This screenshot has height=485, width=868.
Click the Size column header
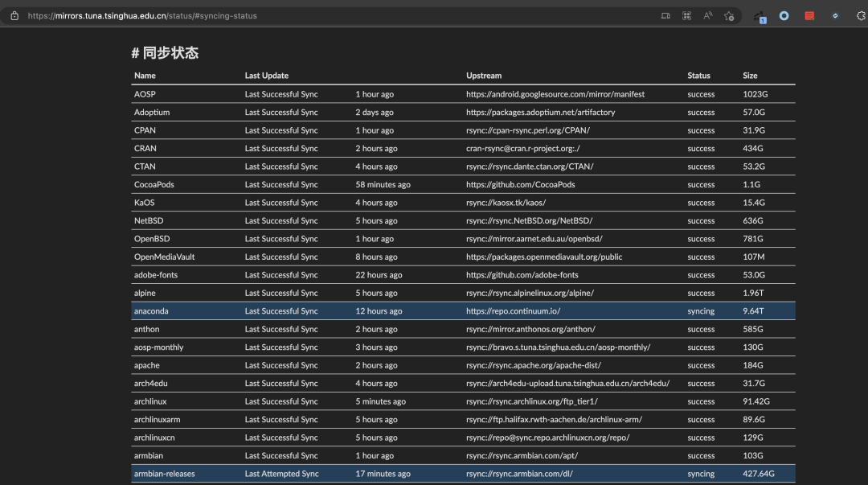750,76
